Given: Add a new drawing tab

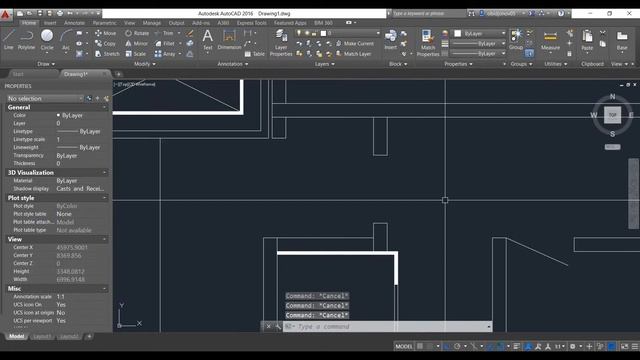Looking at the screenshot, I should tap(118, 74).
